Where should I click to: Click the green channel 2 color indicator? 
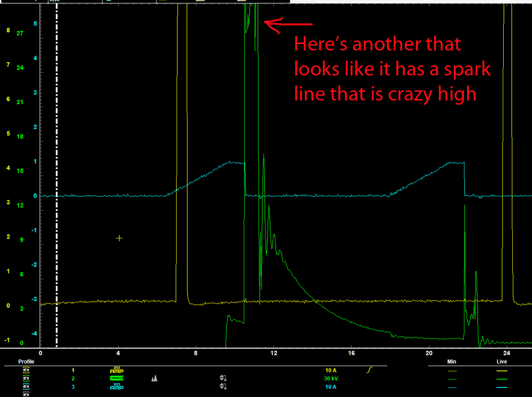tap(73, 377)
